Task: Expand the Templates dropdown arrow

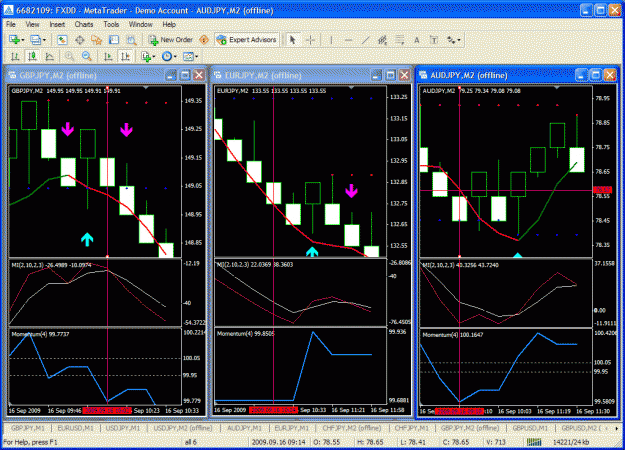Action: point(196,57)
